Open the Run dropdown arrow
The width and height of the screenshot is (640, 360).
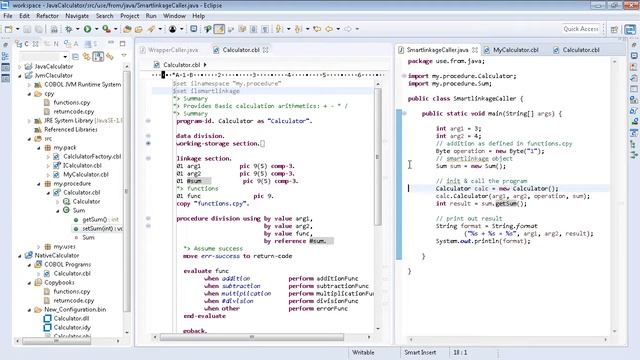tap(96, 29)
